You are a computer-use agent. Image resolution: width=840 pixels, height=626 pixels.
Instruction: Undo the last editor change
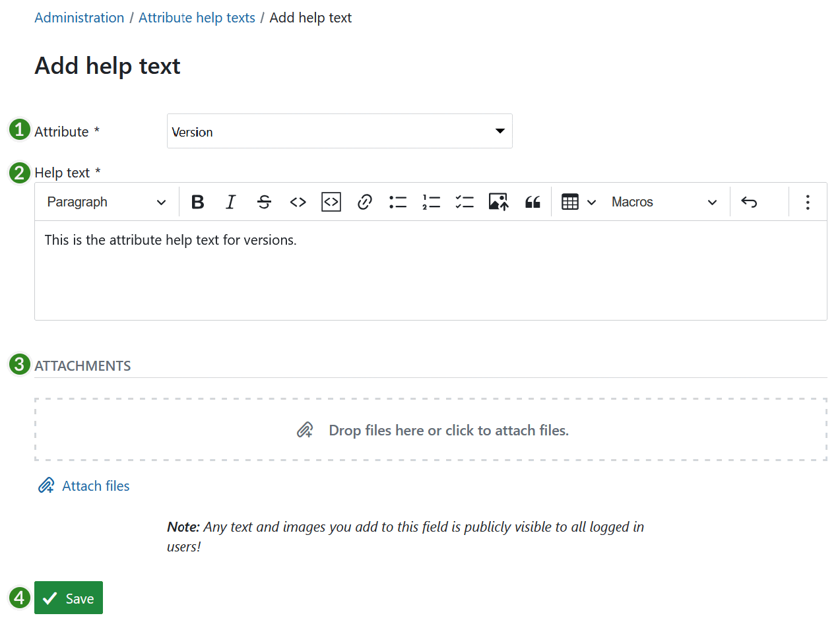tap(749, 202)
